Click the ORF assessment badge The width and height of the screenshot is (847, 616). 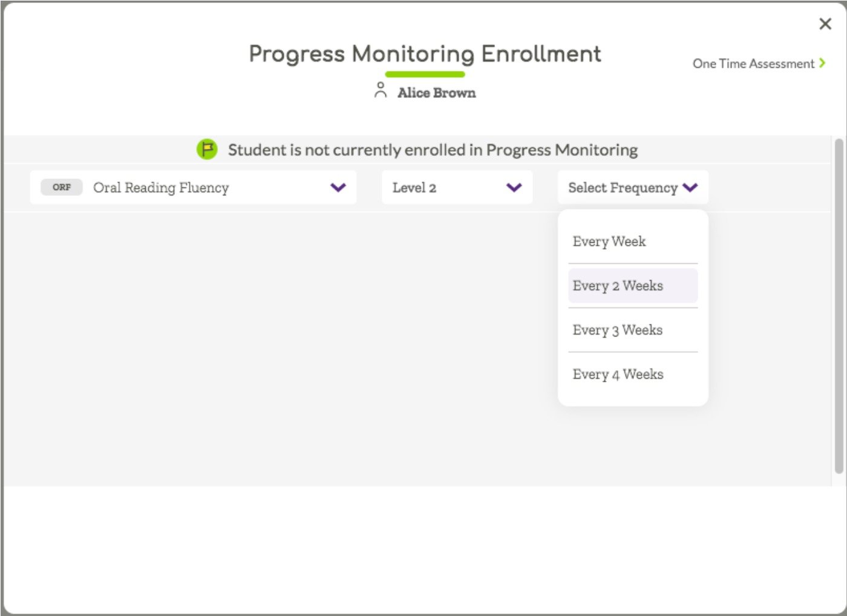pos(60,187)
